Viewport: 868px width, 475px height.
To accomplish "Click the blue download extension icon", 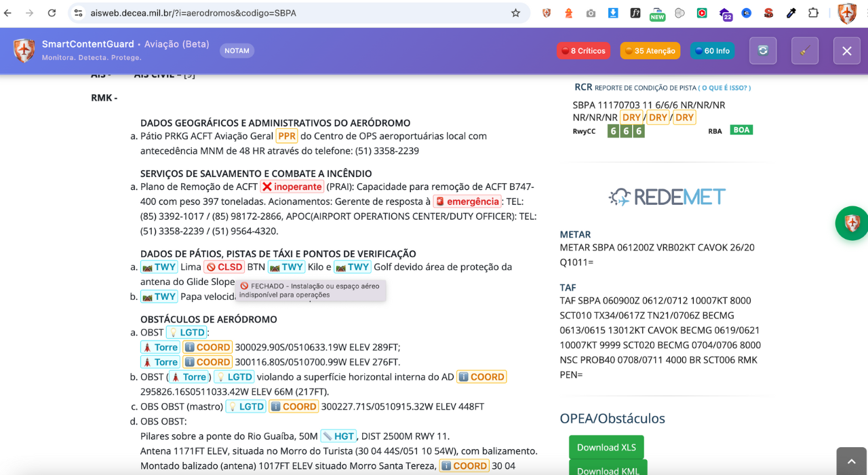I will pyautogui.click(x=613, y=13).
